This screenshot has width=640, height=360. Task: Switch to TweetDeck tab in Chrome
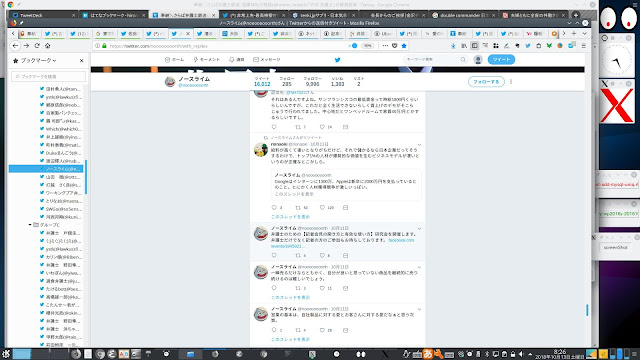point(43,15)
